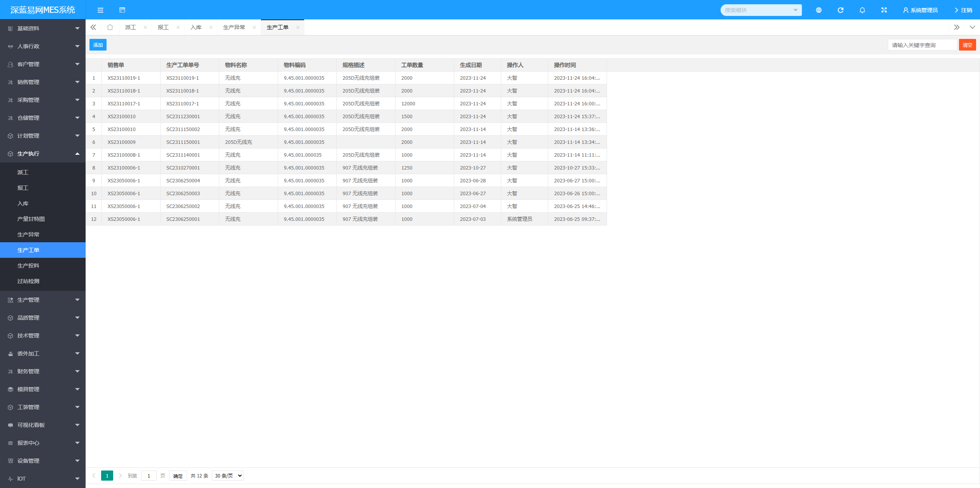Screen dimensions: 980x488
Task: Open the tab options dropdown chevron
Action: point(972,27)
